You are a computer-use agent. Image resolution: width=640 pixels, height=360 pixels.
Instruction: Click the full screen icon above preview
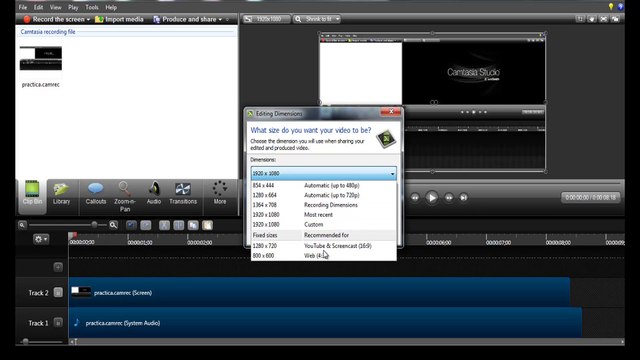tap(603, 19)
